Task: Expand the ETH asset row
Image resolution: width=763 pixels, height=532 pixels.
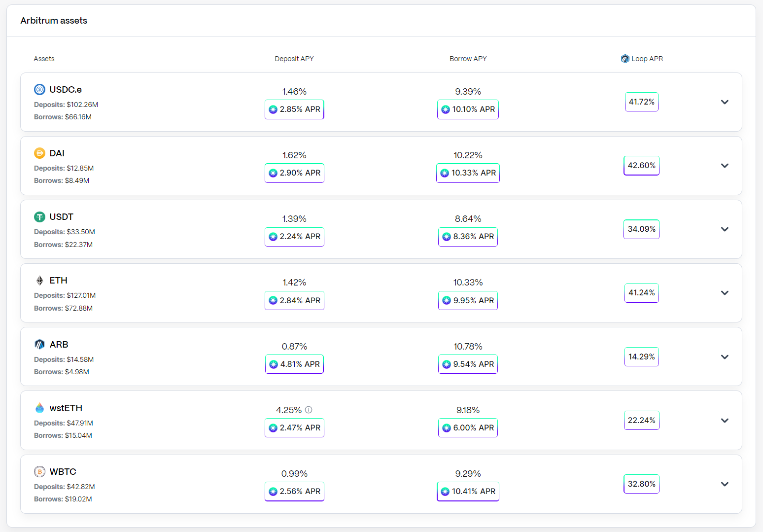Action: [x=725, y=293]
